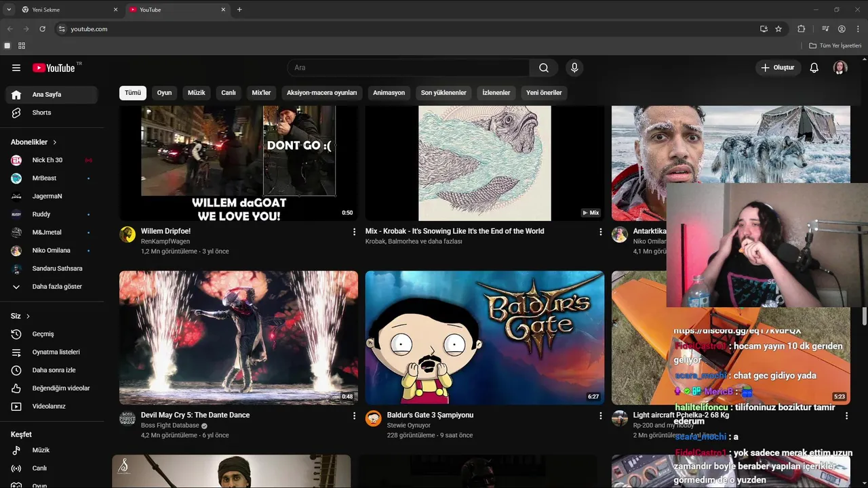Open browser extensions puzzle icon

pos(802,29)
